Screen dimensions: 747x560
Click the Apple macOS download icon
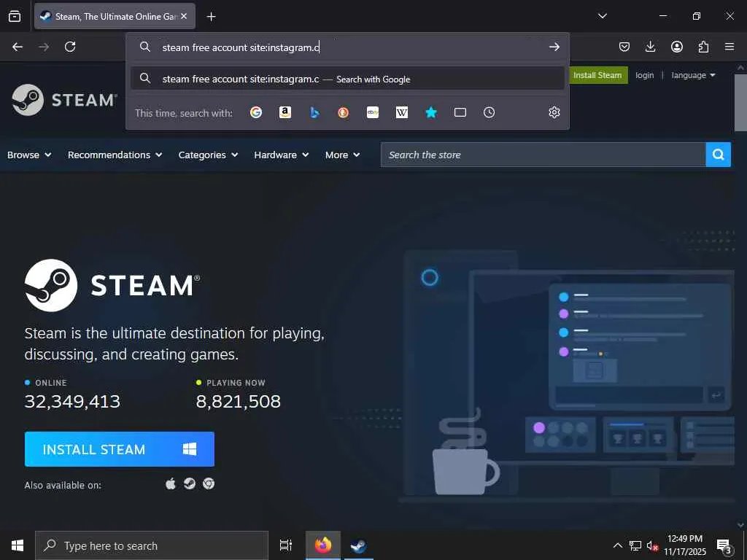pos(171,484)
